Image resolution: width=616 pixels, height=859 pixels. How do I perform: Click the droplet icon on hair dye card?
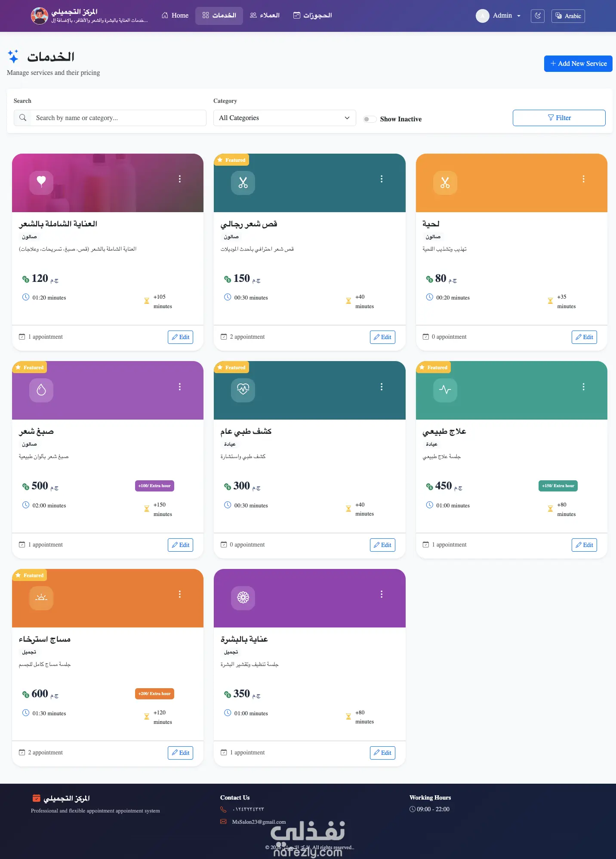pos(41,390)
